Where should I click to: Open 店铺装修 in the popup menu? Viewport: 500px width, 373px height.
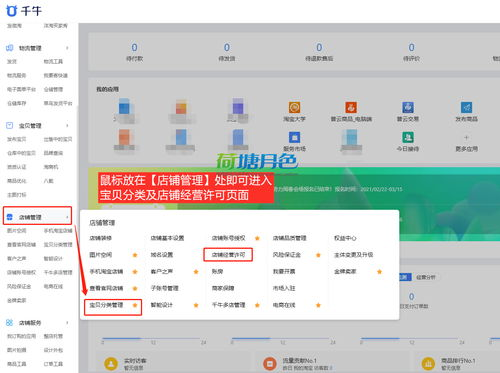[100, 238]
